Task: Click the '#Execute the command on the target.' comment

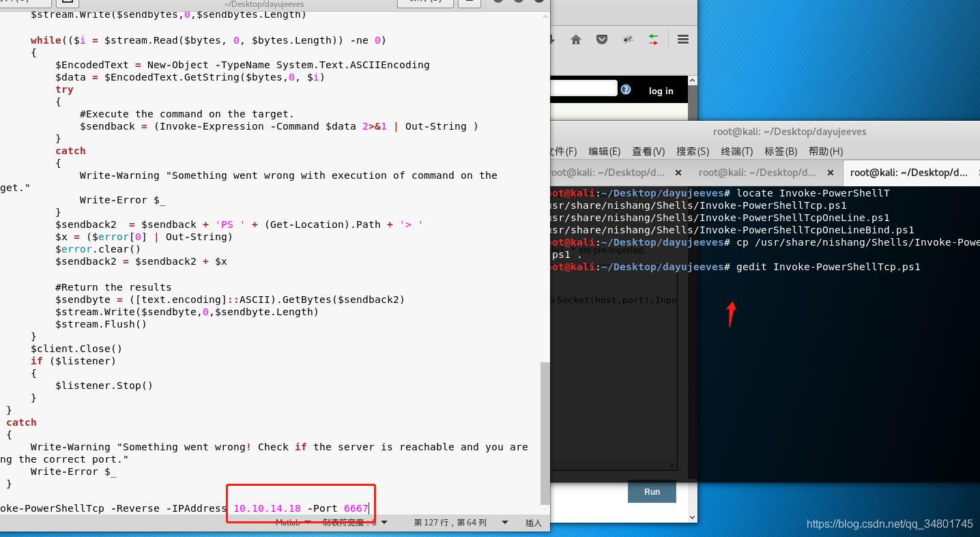Action: (187, 114)
